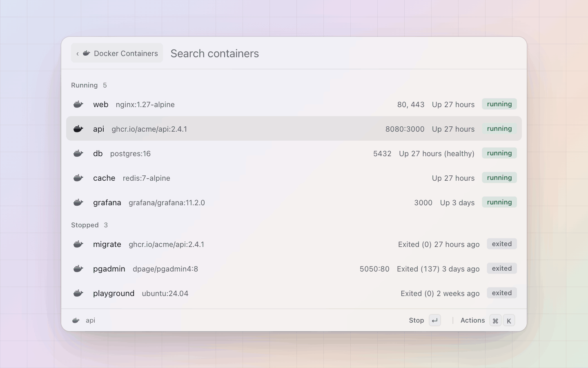The width and height of the screenshot is (588, 368).
Task: Click running badge on db row
Action: pos(499,153)
